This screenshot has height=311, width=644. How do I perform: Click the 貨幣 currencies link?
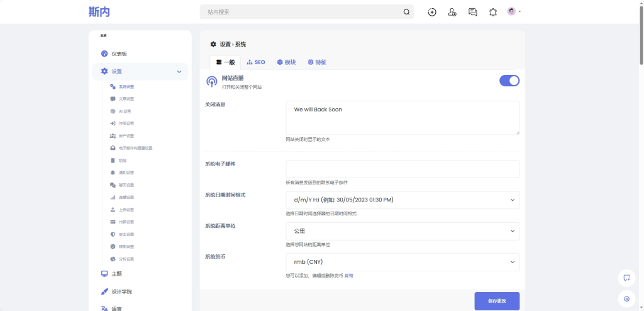(348, 276)
